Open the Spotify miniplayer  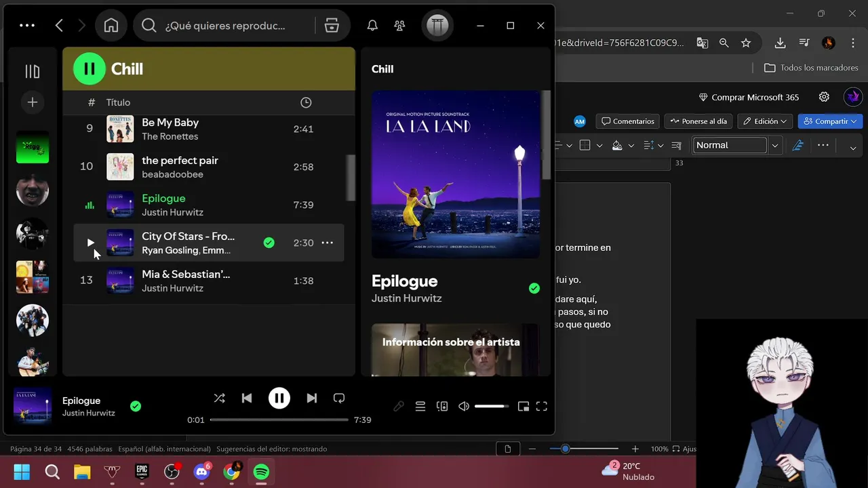click(523, 407)
